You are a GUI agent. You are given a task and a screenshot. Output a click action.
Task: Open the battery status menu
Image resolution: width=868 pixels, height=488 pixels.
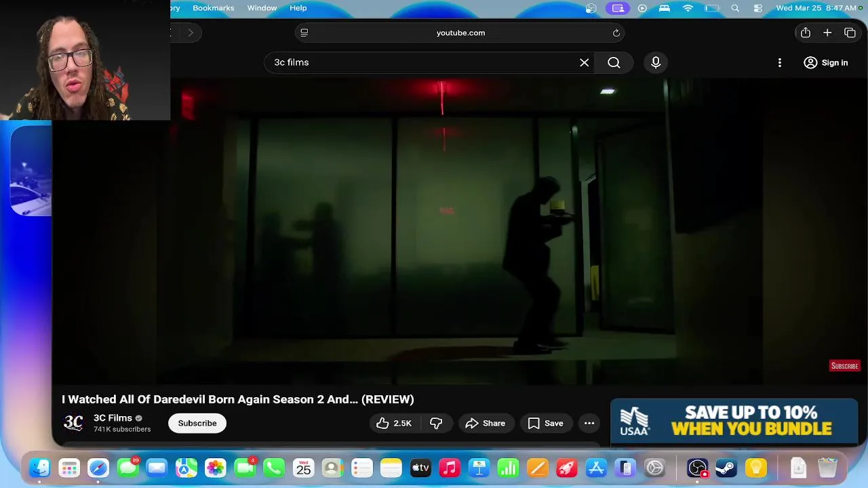(x=712, y=8)
